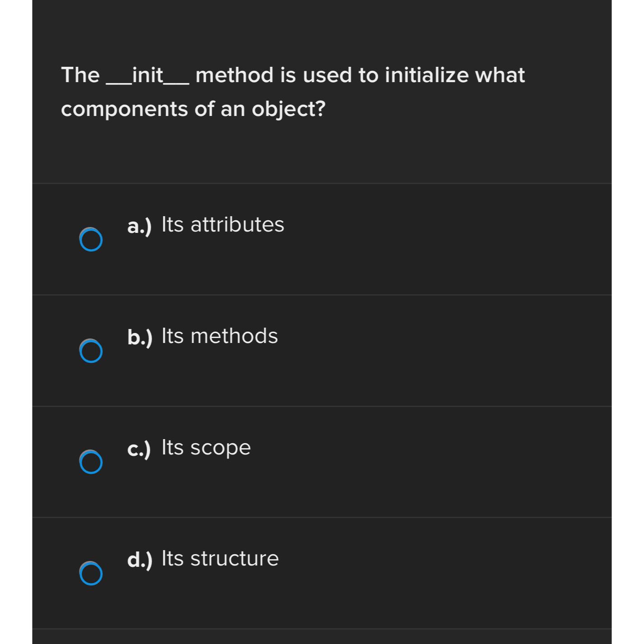Click the word 'The' starting the question
The image size is (644, 644).
(x=80, y=75)
